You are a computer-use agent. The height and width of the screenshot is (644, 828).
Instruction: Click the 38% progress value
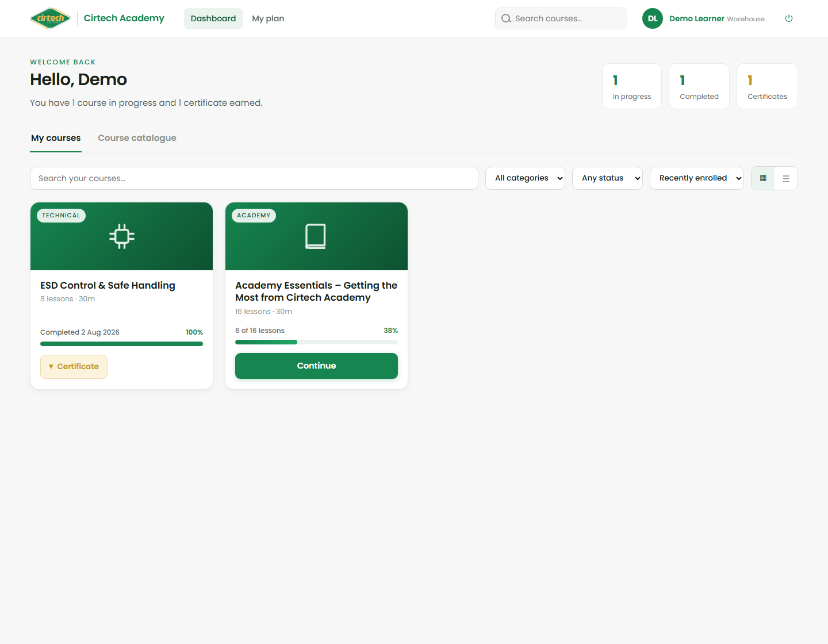(390, 331)
